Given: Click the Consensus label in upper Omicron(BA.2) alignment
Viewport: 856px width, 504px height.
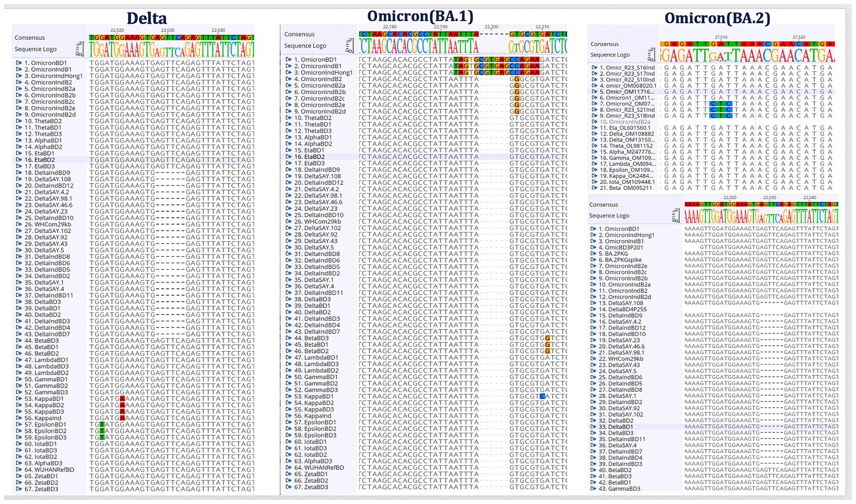Looking at the screenshot, I should coord(604,44).
